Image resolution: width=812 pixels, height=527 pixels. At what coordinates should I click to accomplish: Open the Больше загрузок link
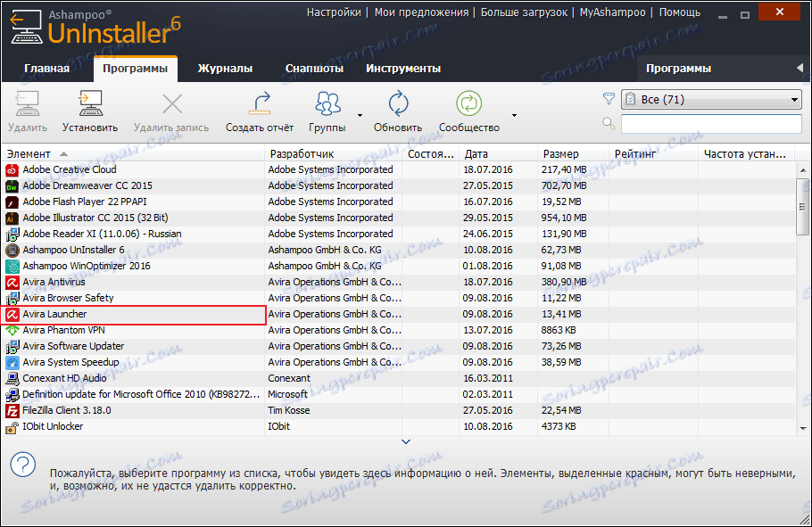pos(524,12)
